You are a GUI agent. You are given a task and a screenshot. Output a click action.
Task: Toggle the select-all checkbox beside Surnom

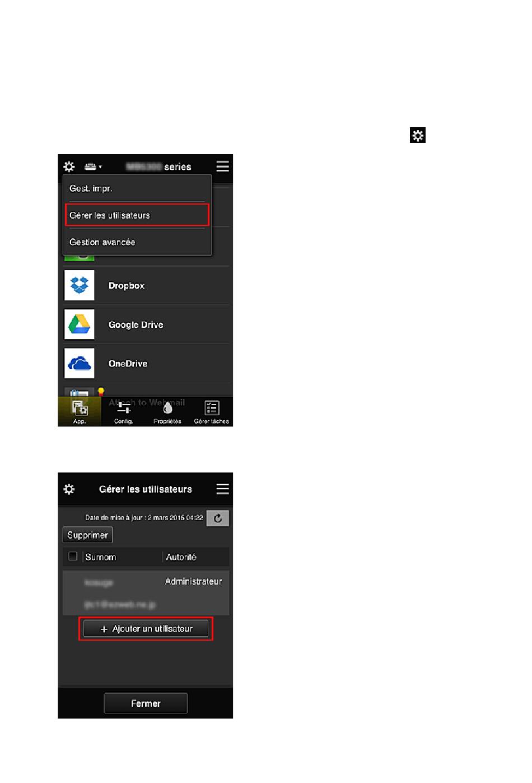tap(73, 557)
